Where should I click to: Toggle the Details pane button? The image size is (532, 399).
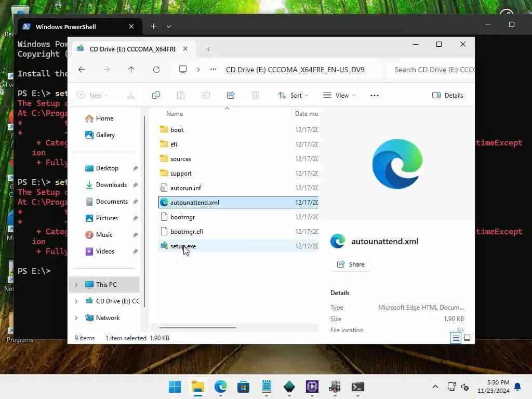448,96
